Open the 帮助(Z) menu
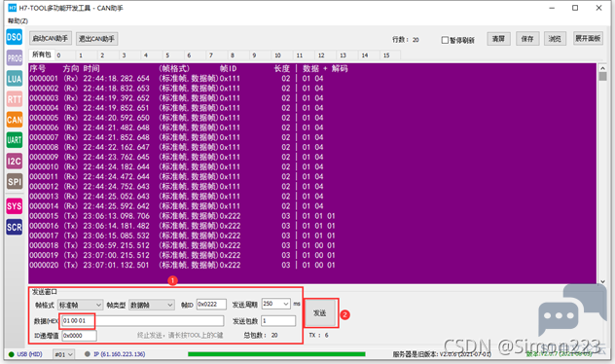Screen dimensions: 615x364 (18, 20)
